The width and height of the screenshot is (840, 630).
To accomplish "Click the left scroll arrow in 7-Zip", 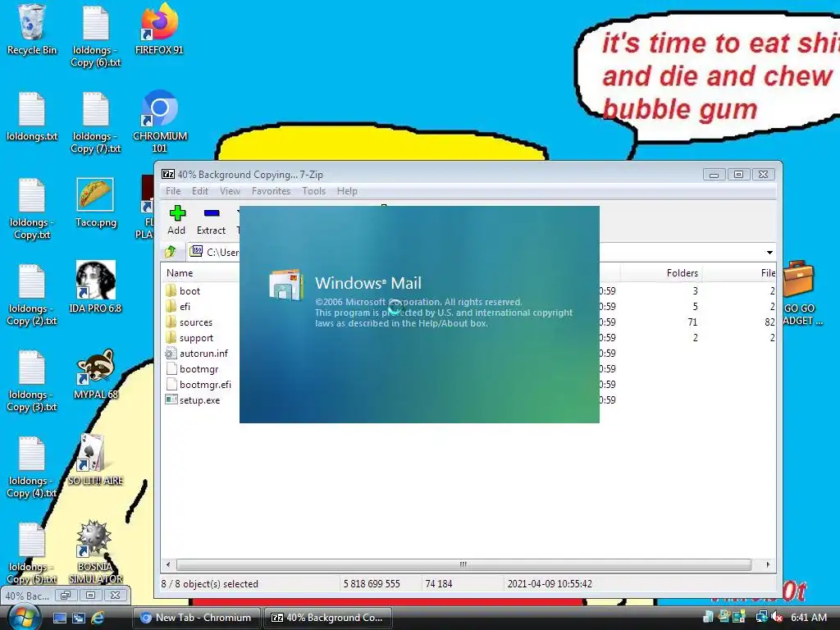I will (168, 564).
